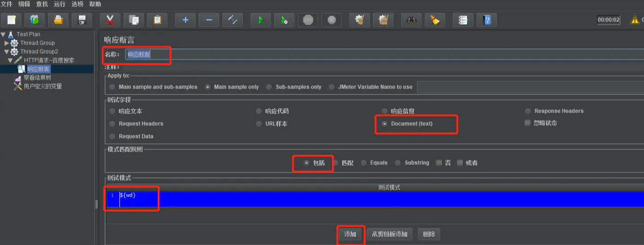Start the test with green play icon
Image resolution: width=644 pixels, height=245 pixels.
click(x=261, y=20)
